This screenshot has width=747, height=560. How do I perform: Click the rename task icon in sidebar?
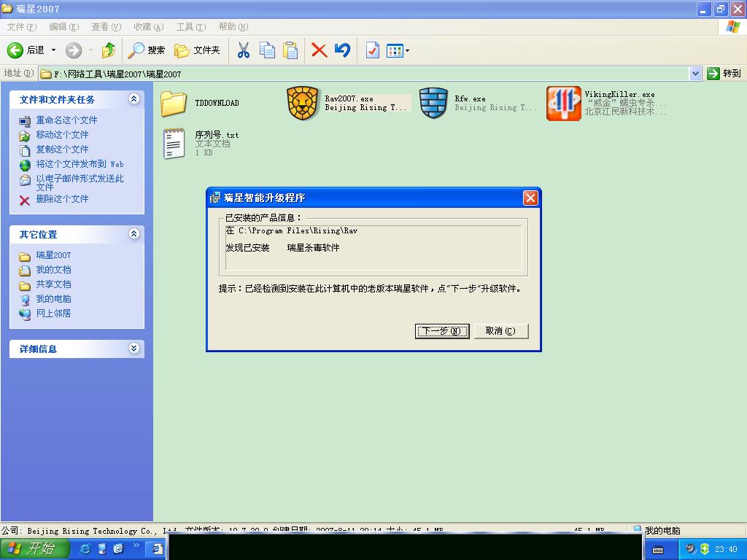(25, 122)
